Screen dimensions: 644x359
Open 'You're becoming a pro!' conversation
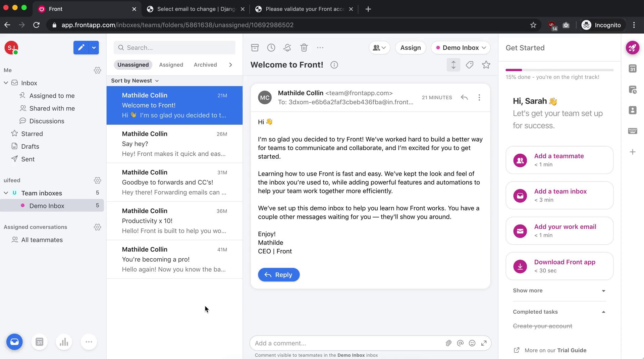tap(174, 260)
